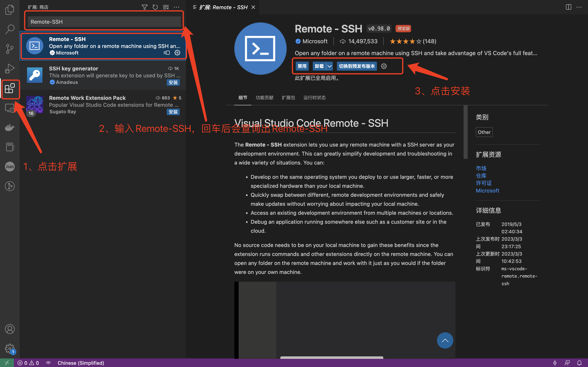Open the Git graph icon in activity bar
The height and width of the screenshot is (367, 588).
[x=10, y=186]
